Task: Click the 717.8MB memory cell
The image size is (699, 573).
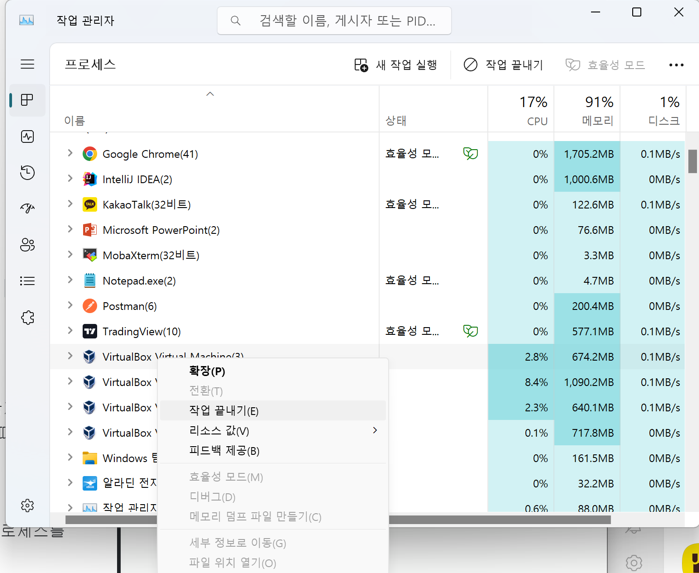Action: (587, 433)
